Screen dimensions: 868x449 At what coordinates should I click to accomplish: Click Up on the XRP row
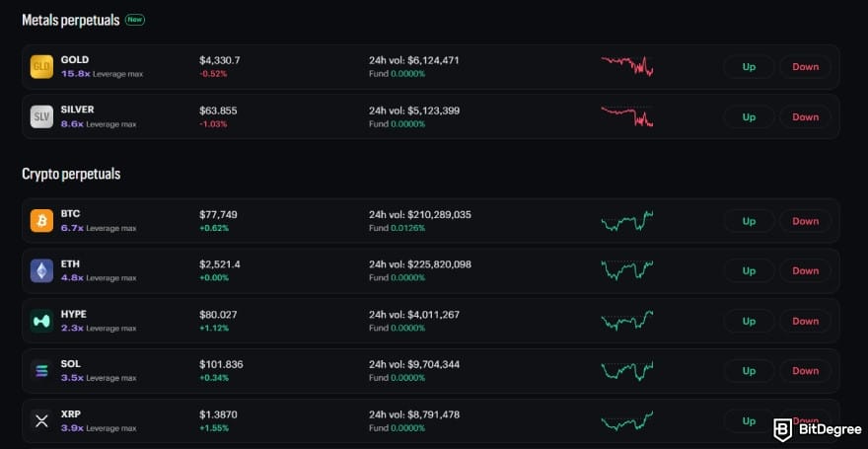(x=749, y=420)
